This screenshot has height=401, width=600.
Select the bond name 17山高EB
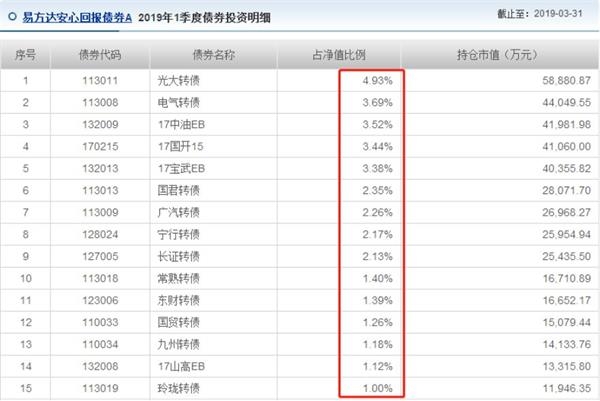(x=181, y=367)
